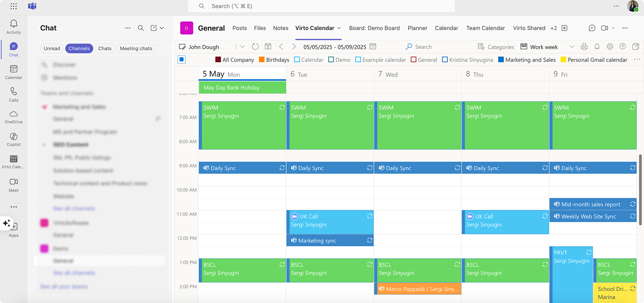Open Categories filter

496,47
